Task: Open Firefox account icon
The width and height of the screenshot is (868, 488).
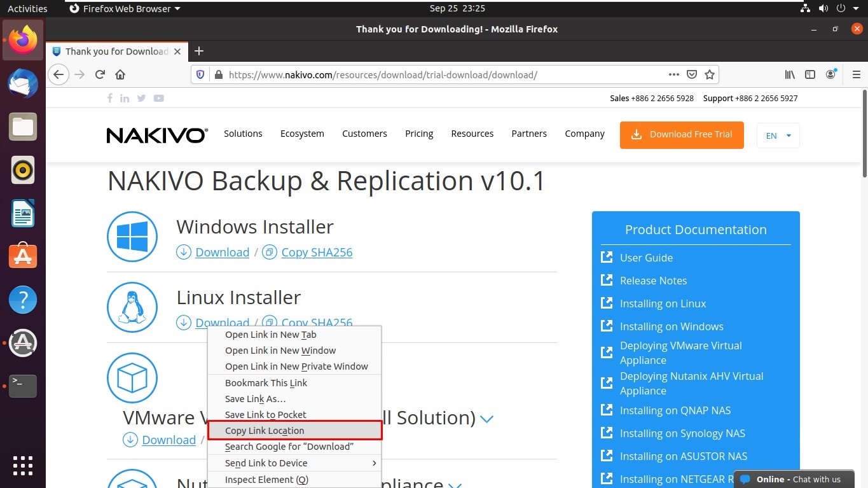Action: click(x=830, y=74)
